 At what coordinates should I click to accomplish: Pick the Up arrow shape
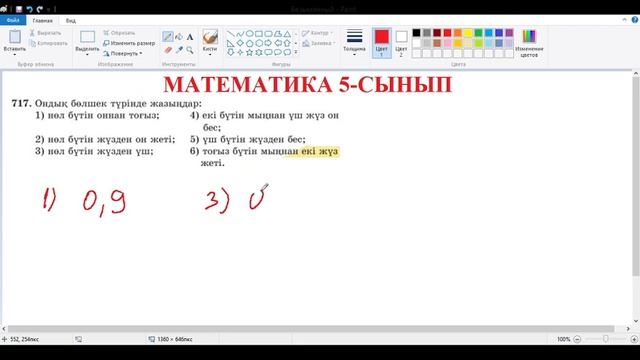(x=287, y=43)
